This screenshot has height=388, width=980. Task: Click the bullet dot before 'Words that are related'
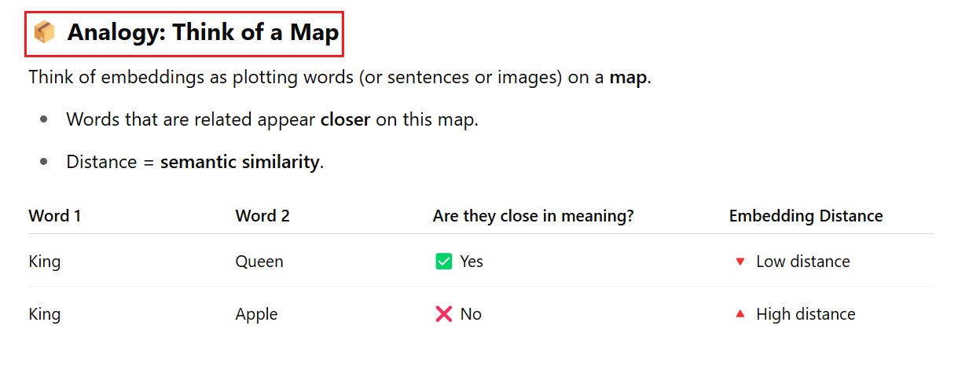(44, 120)
